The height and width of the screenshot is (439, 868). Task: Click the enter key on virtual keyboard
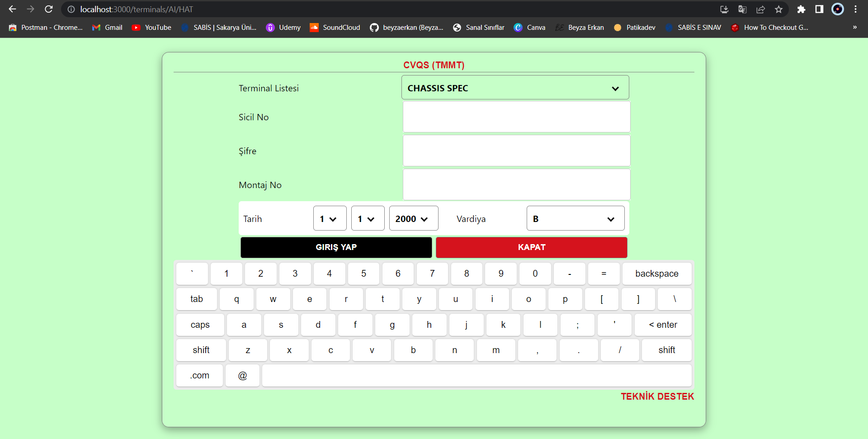[x=663, y=325]
